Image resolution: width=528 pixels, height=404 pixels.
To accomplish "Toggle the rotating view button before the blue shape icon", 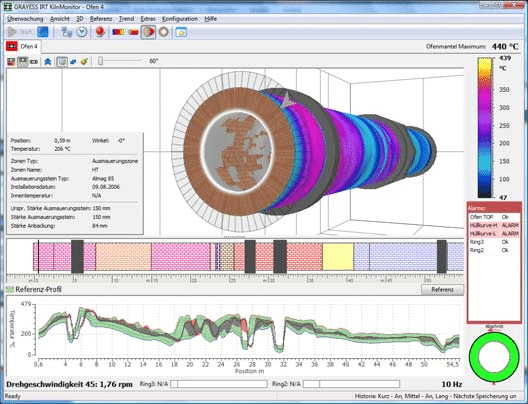I will (62, 62).
